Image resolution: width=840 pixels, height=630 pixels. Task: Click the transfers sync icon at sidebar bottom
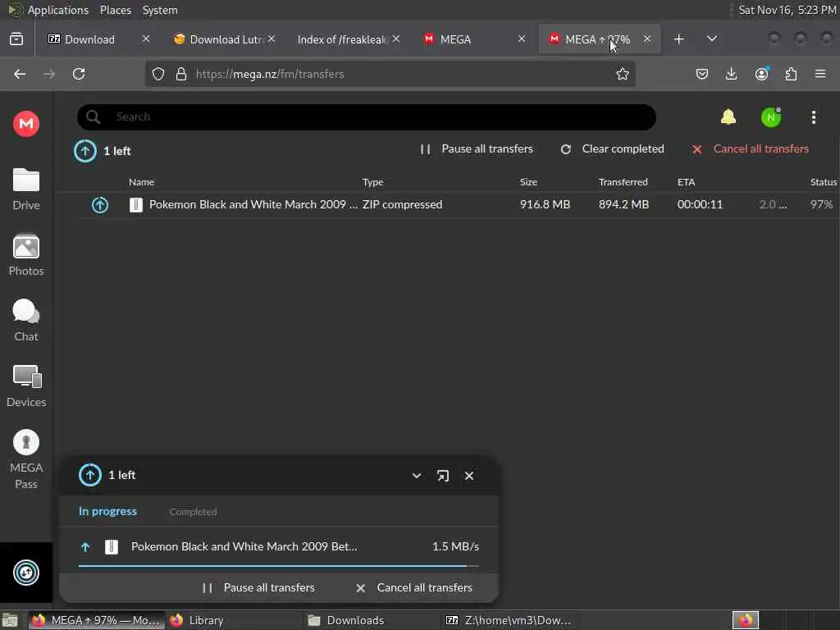[25, 573]
